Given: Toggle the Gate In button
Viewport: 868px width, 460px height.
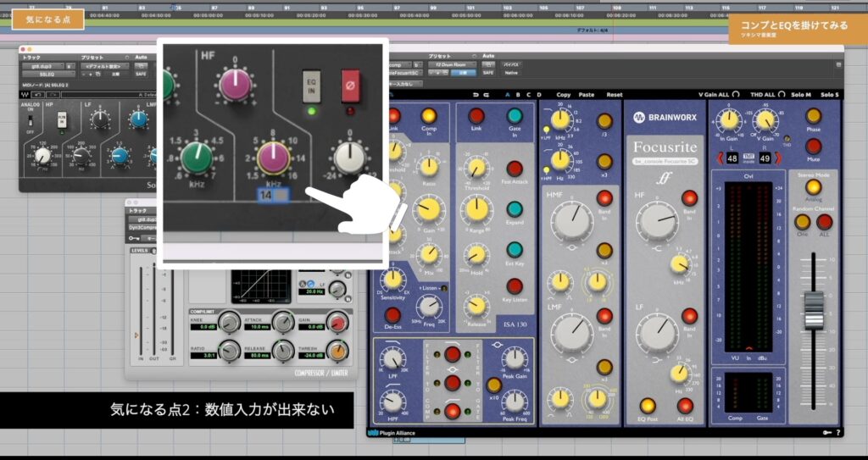Looking at the screenshot, I should coord(515,116).
